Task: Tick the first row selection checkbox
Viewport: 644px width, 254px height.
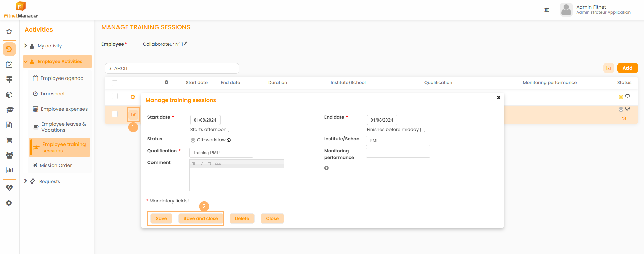Action: pos(115,96)
